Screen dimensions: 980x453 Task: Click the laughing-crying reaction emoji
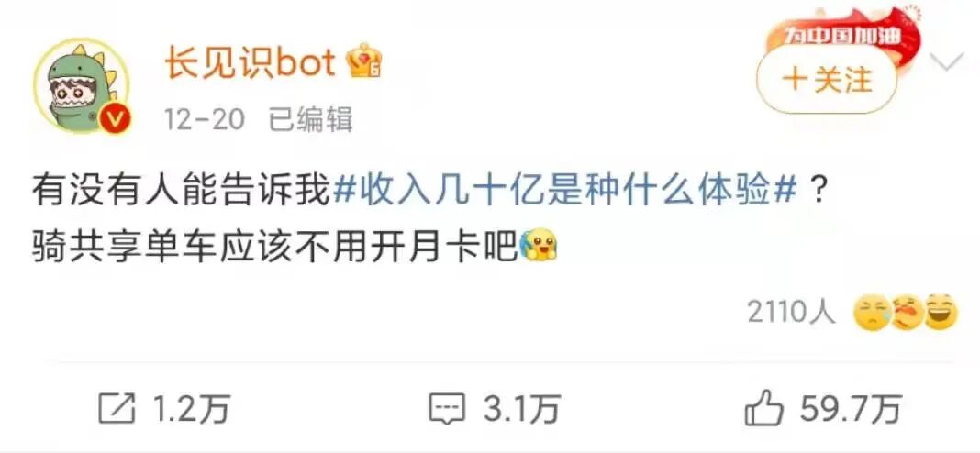point(906,313)
